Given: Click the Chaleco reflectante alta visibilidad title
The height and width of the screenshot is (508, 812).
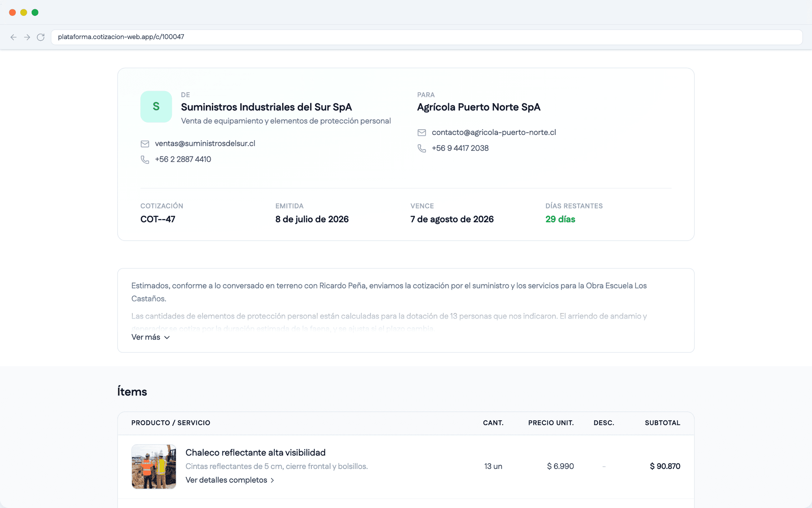Looking at the screenshot, I should point(255,452).
